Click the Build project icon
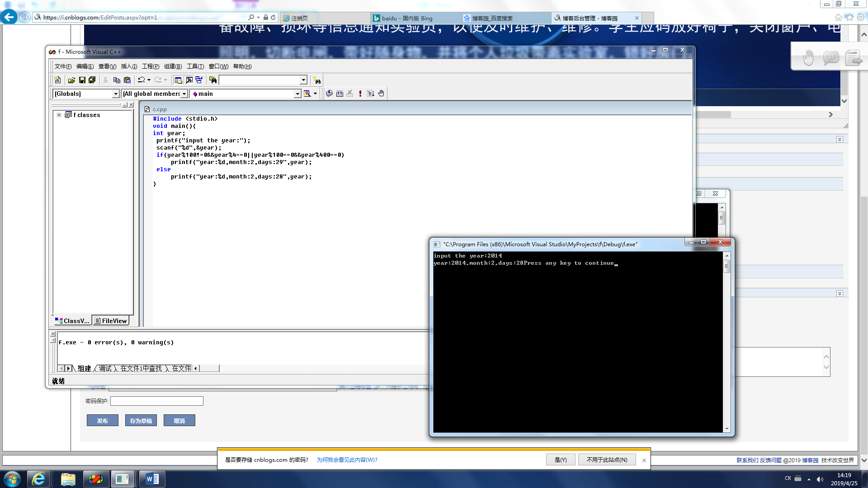Screen dimensions: 868x488 pos(340,94)
